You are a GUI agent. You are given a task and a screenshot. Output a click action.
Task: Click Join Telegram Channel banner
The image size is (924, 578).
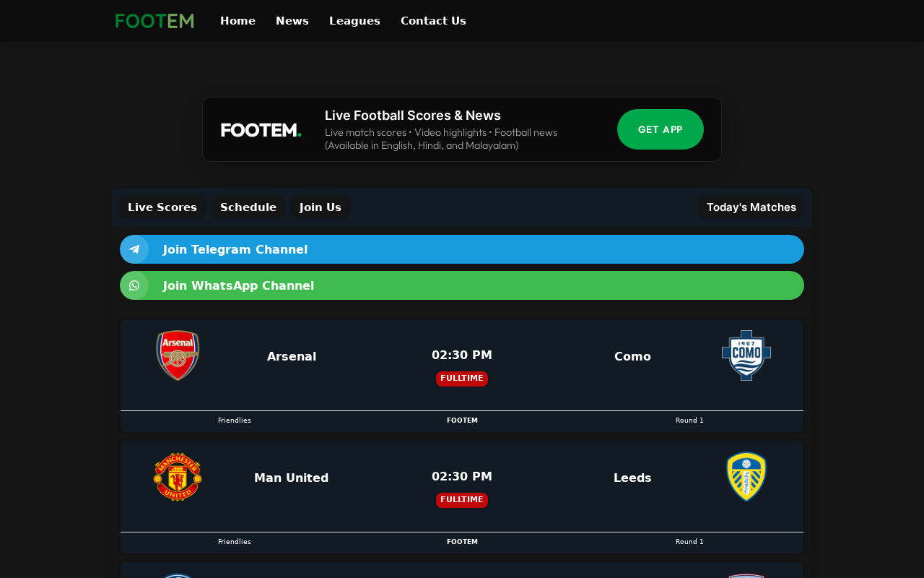pos(462,249)
